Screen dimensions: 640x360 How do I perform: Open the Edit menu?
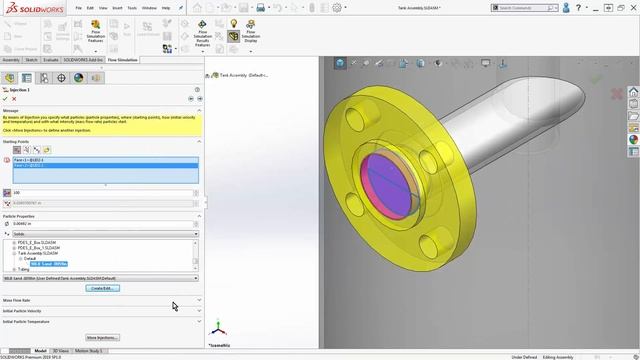[90, 8]
